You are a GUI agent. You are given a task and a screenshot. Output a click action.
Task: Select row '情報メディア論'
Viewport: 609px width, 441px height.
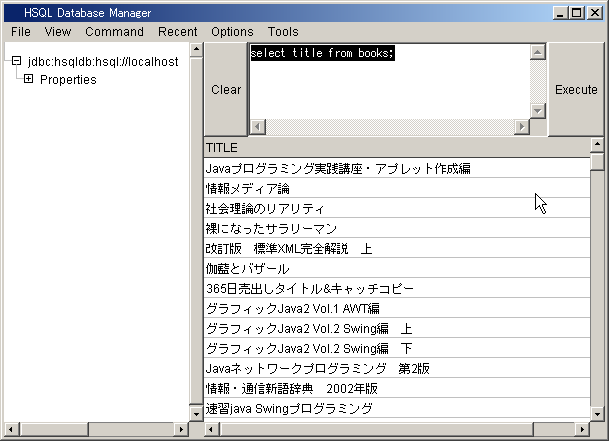coord(397,188)
